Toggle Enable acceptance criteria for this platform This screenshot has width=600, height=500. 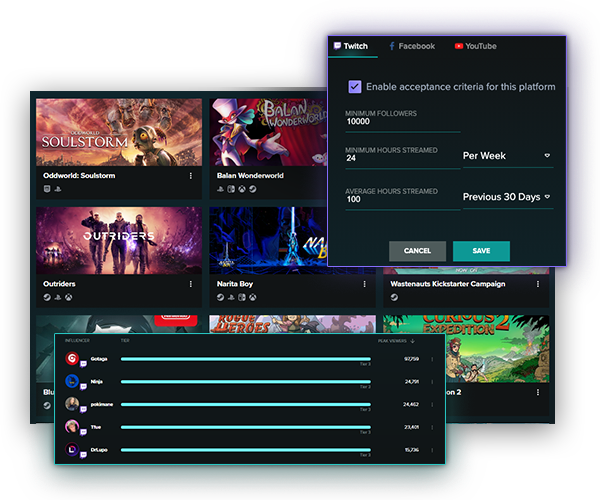pyautogui.click(x=355, y=87)
